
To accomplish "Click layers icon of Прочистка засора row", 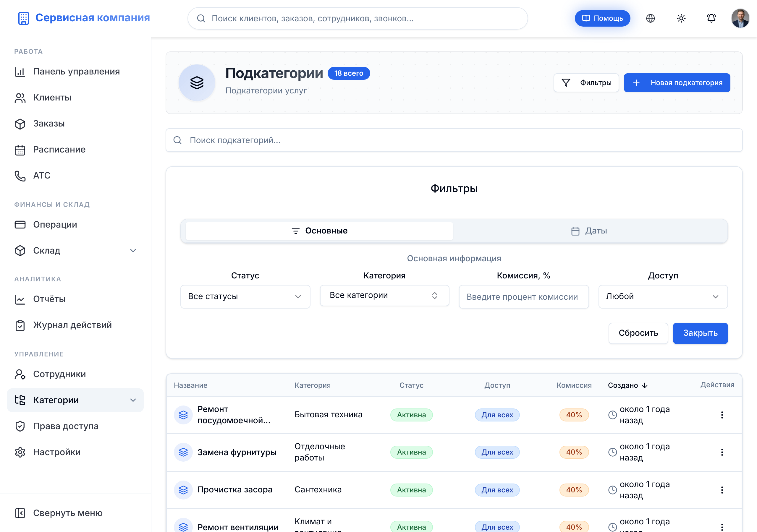I will click(183, 490).
